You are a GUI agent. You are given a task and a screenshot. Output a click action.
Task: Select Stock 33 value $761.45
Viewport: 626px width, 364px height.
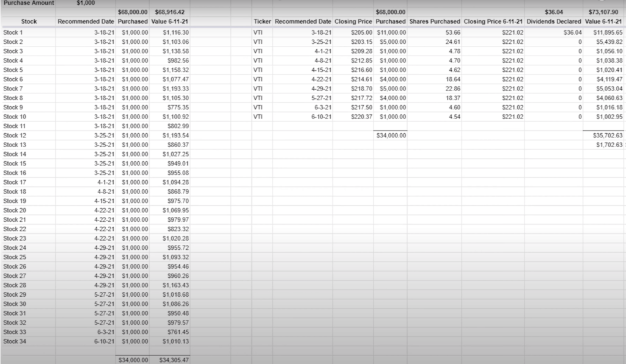pyautogui.click(x=178, y=332)
